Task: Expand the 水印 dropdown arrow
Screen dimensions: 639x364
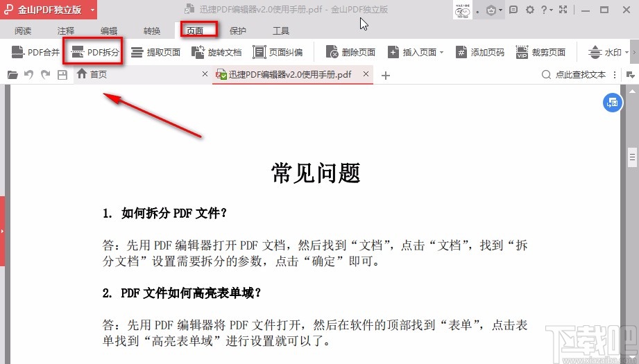Action: click(627, 53)
